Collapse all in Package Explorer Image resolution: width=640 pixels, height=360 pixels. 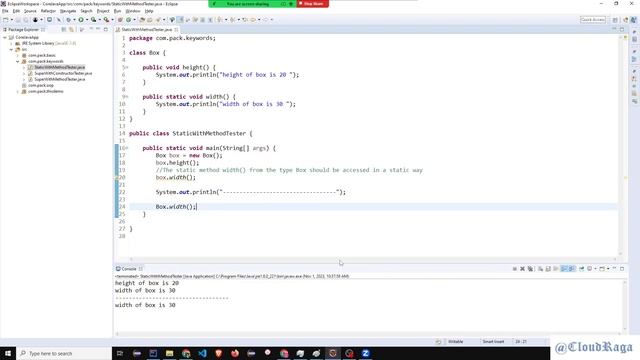(63, 29)
